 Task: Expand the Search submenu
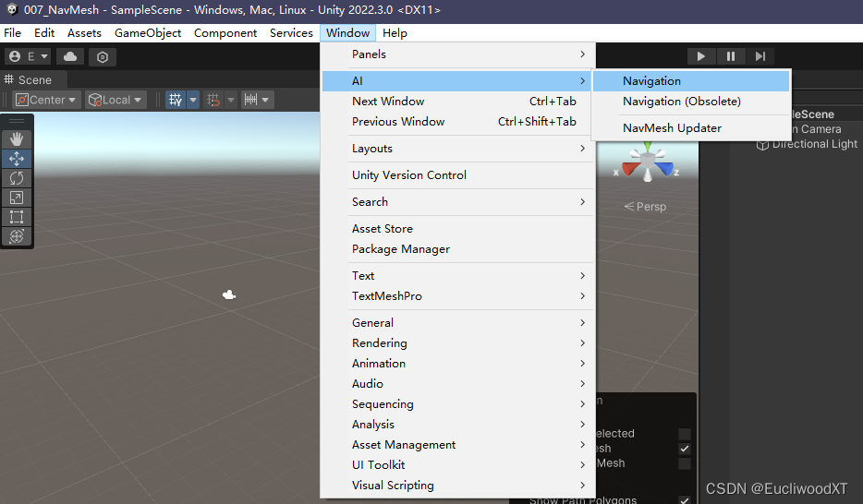coord(458,202)
